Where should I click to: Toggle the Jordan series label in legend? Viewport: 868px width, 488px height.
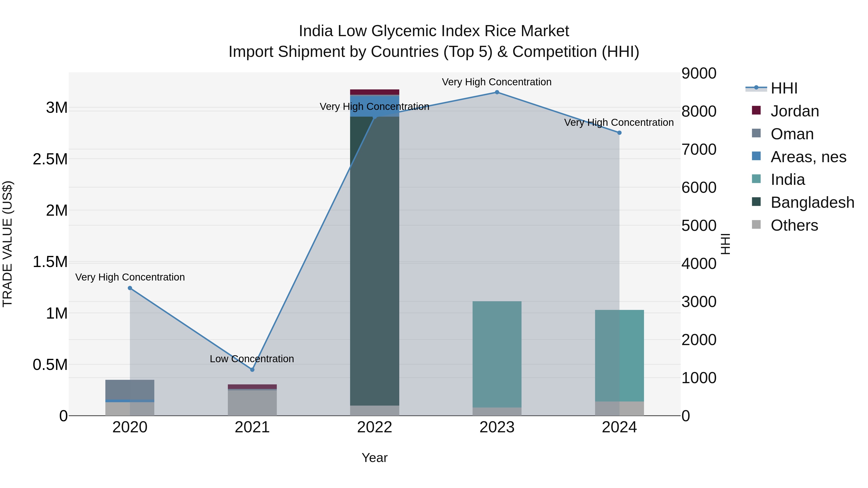795,111
